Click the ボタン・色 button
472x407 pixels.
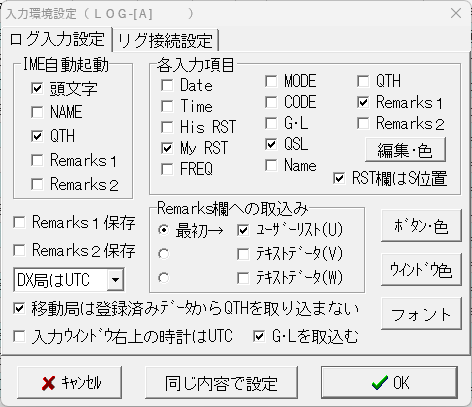421,226
